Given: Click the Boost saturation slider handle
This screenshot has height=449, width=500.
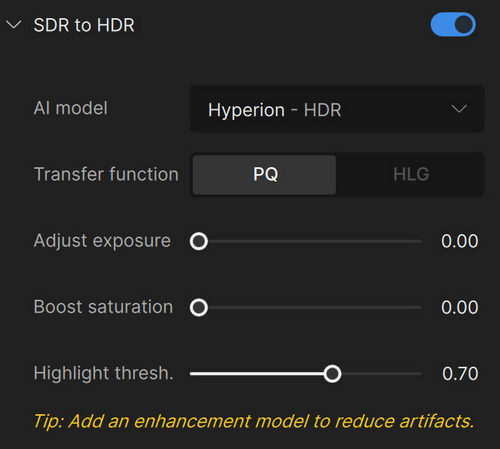Looking at the screenshot, I should coord(199,307).
